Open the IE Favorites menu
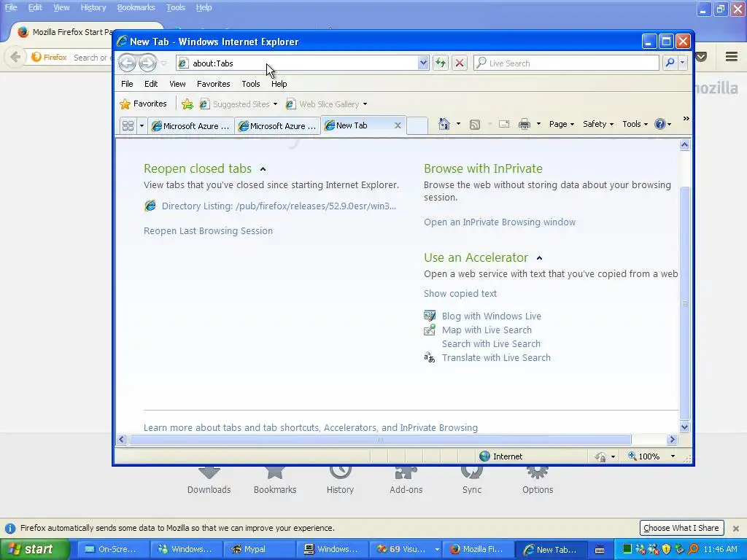Viewport: 747px width, 560px height. click(x=214, y=84)
